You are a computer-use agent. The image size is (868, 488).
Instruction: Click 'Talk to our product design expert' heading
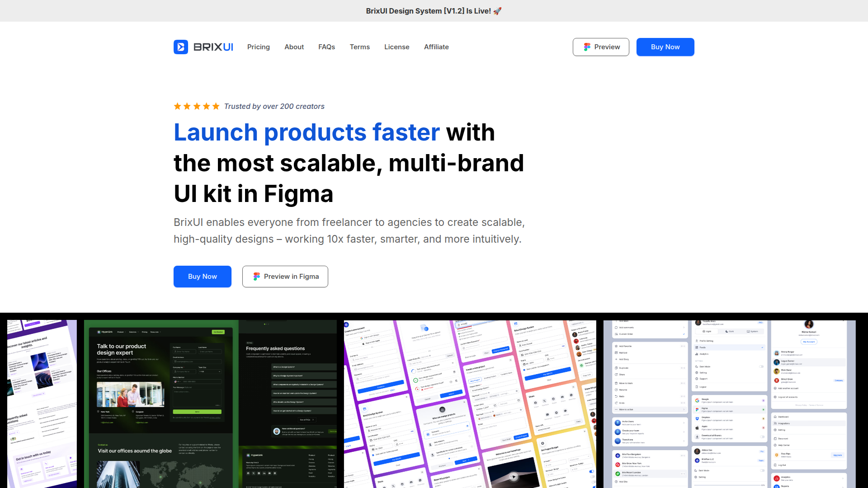(122, 349)
